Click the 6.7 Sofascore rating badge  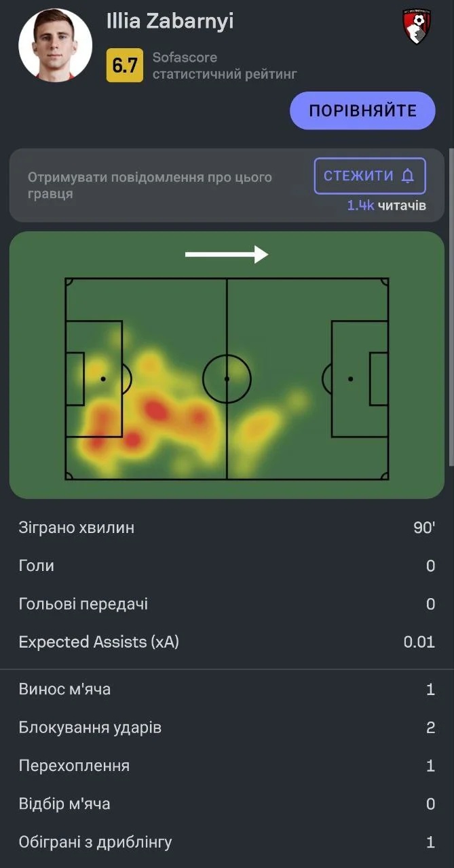click(124, 66)
